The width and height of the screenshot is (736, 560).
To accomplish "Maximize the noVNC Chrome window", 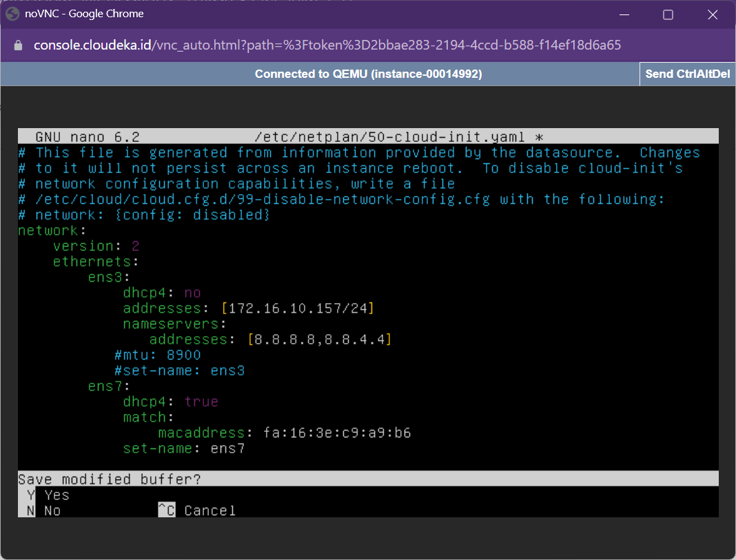I will click(x=668, y=14).
